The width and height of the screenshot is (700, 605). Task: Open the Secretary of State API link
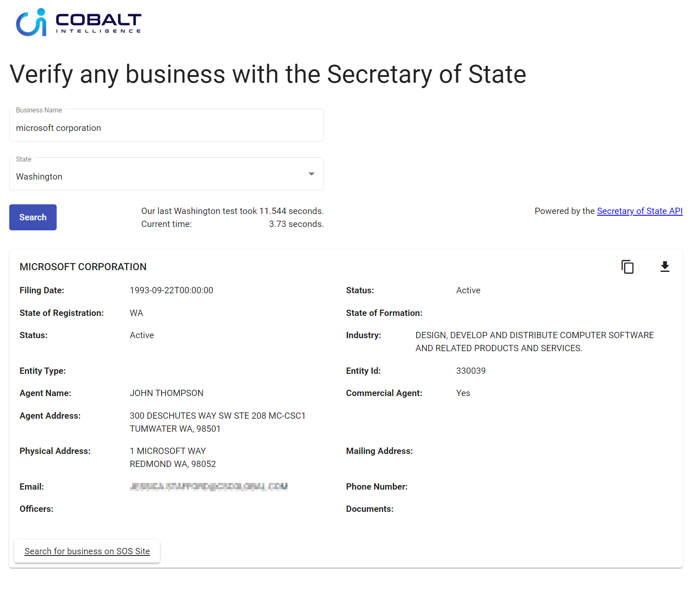640,211
